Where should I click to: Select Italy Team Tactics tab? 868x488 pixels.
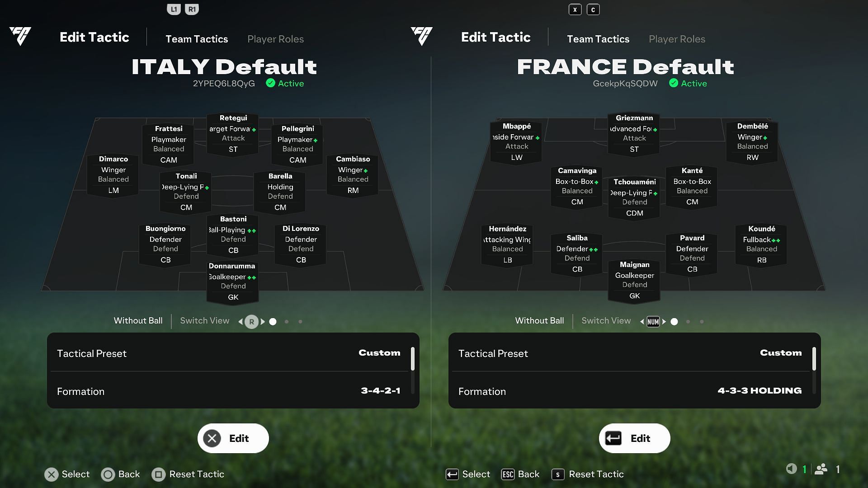(197, 39)
